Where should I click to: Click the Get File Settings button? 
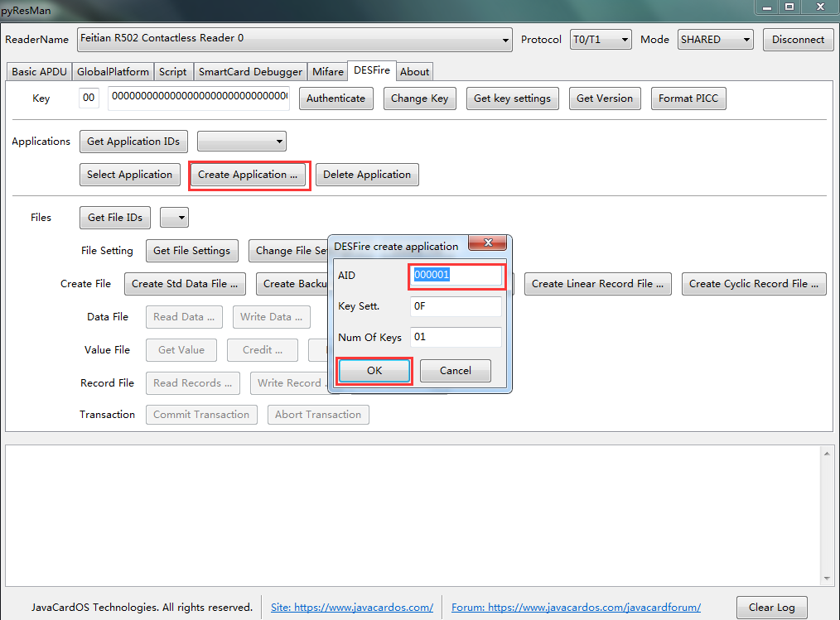tap(192, 251)
